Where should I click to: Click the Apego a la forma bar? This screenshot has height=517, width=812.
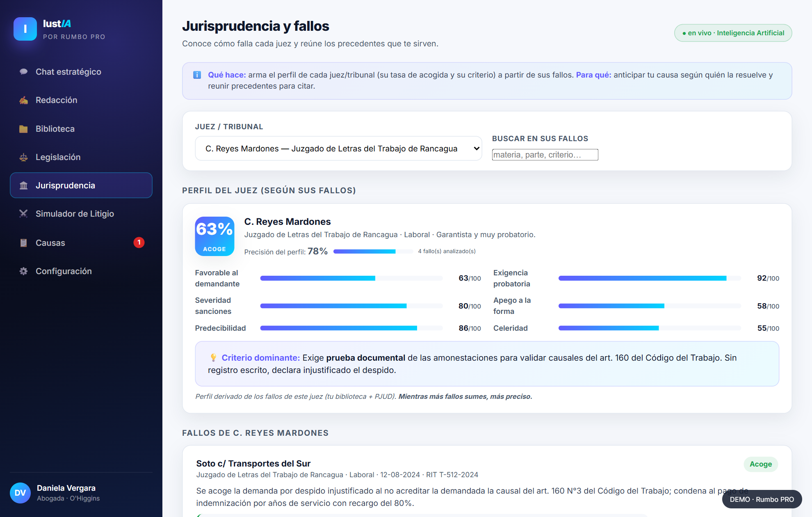pos(650,306)
